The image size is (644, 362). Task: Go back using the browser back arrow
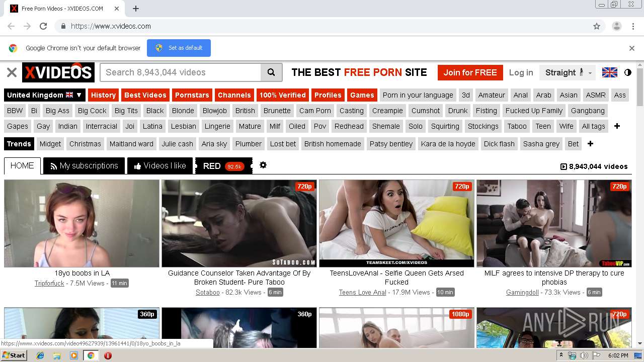(x=11, y=26)
